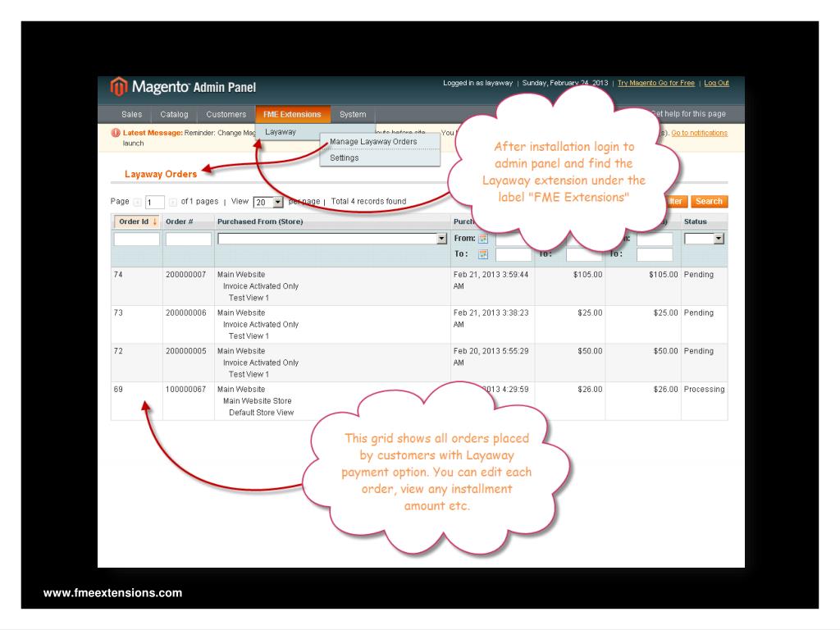The width and height of the screenshot is (840, 630).
Task: Click the Latest Message warning icon
Action: (x=116, y=133)
